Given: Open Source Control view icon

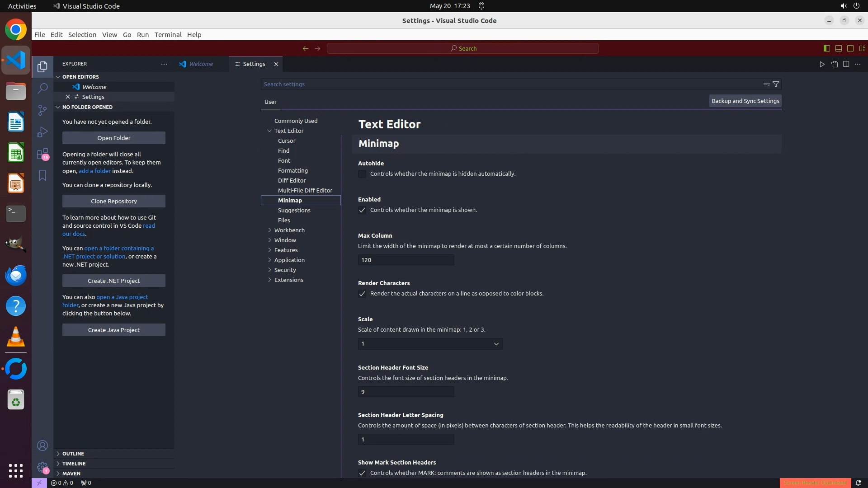Looking at the screenshot, I should 42,110.
